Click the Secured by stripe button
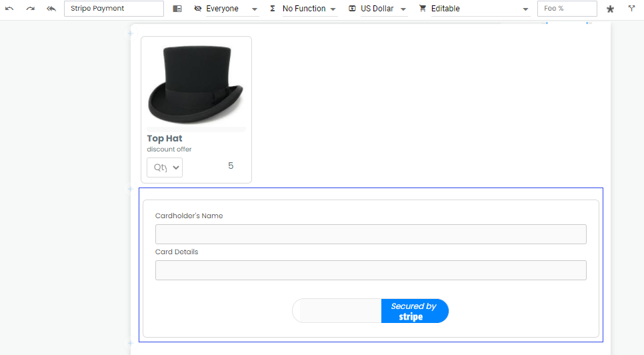 pos(415,311)
